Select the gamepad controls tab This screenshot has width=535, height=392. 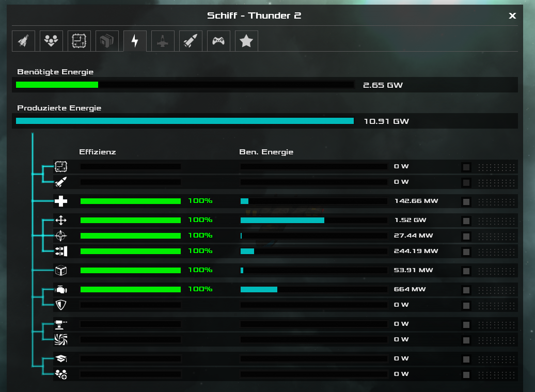[218, 41]
